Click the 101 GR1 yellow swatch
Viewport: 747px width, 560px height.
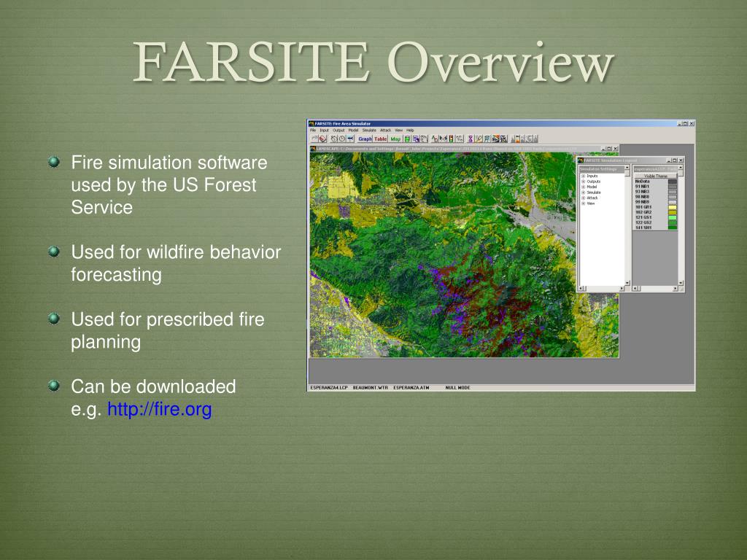673,207
